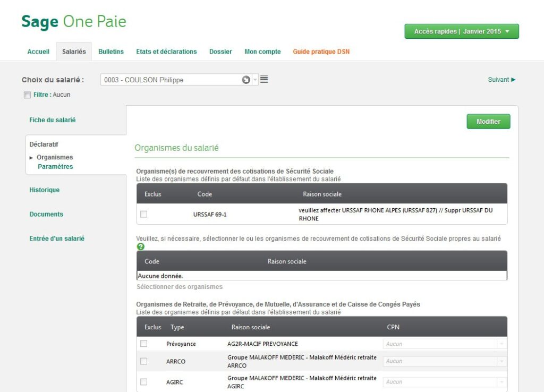Screen dimensions: 544x392
Task: Click the list view icon beside employee selector
Action: tap(263, 80)
